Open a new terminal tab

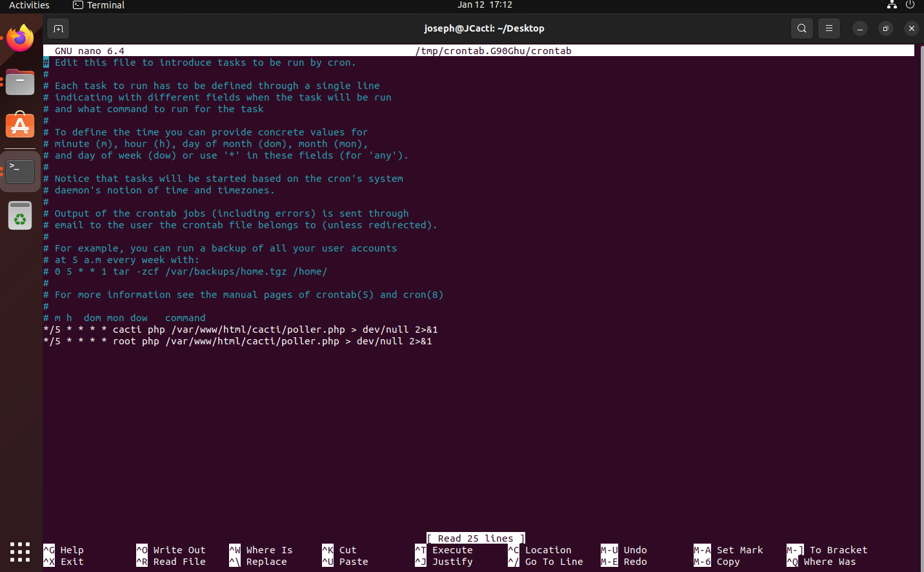tap(58, 28)
